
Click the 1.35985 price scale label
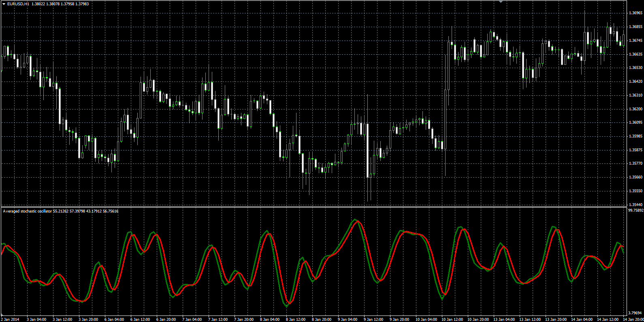click(x=635, y=136)
